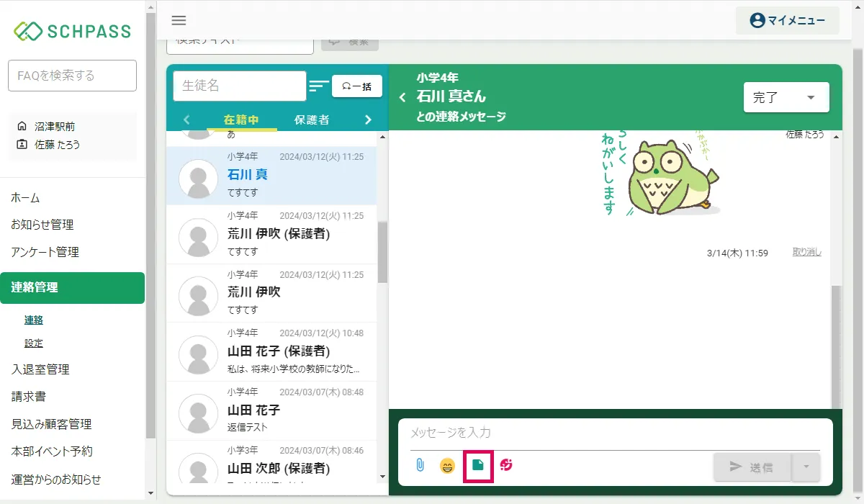Click the person icon beside 佐藤 たろう

point(22,144)
